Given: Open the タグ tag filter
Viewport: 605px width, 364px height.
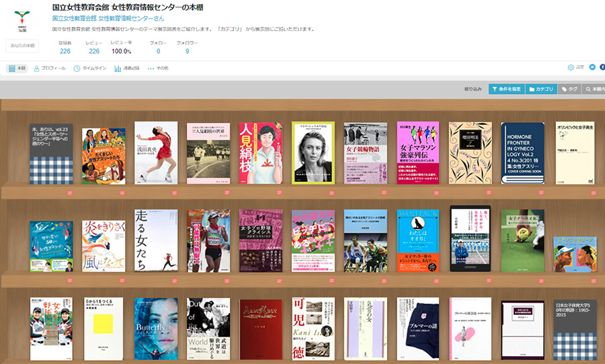Looking at the screenshot, I should click(x=569, y=89).
